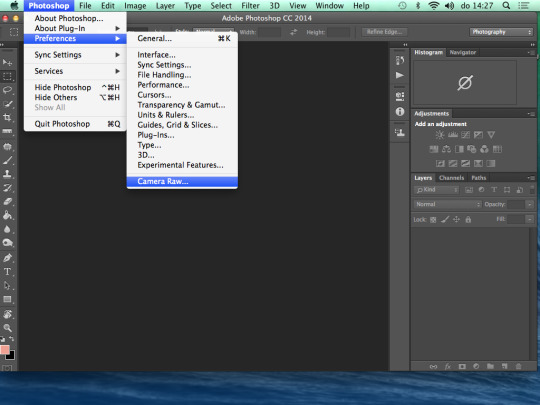
Task: Toggle smart object filter in Layers
Action: pos(520,190)
